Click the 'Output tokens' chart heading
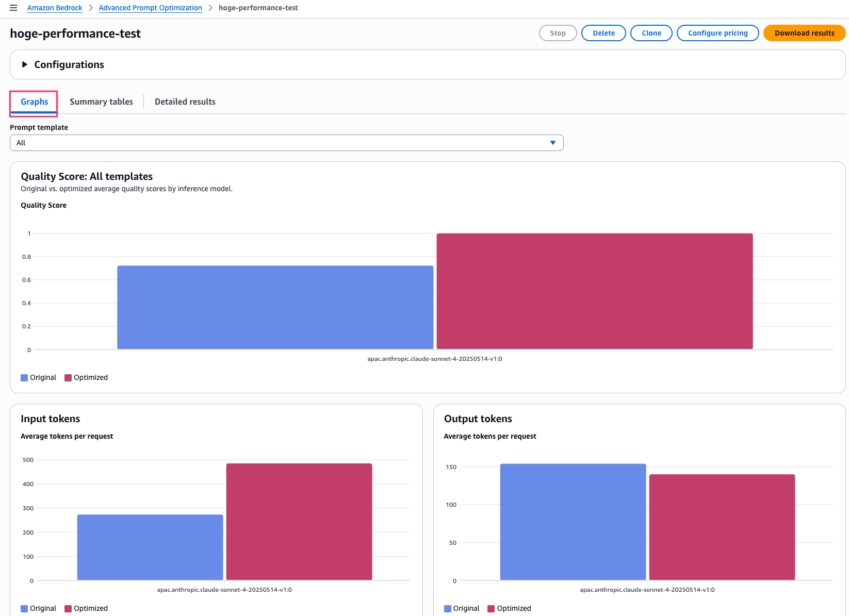This screenshot has height=616, width=849. (x=478, y=419)
